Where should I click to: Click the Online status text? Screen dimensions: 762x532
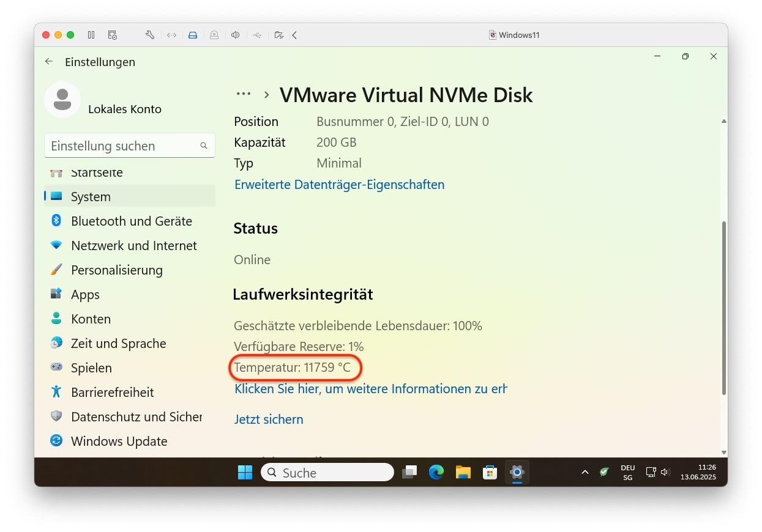[x=252, y=259]
